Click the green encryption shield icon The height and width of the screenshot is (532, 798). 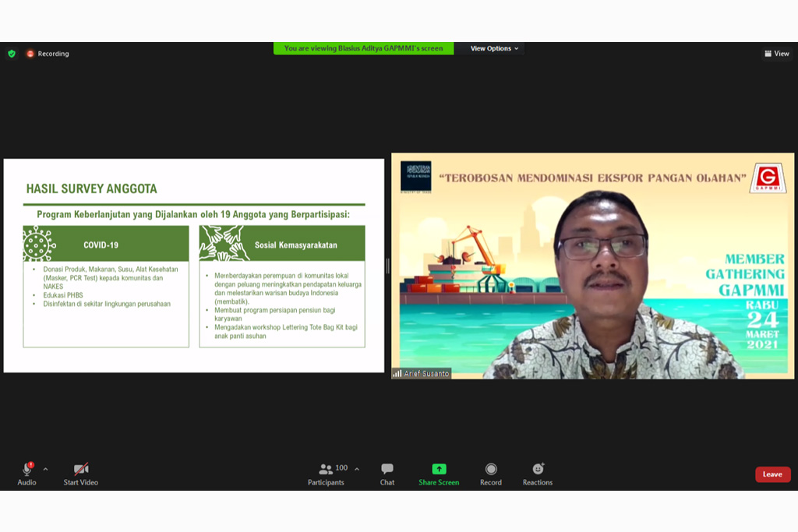coord(12,54)
